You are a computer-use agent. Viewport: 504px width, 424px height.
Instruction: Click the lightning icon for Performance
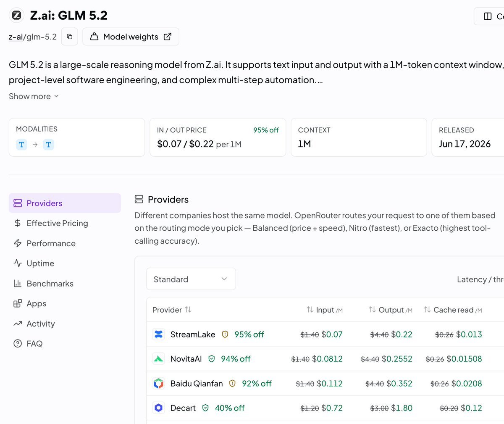[x=18, y=243]
